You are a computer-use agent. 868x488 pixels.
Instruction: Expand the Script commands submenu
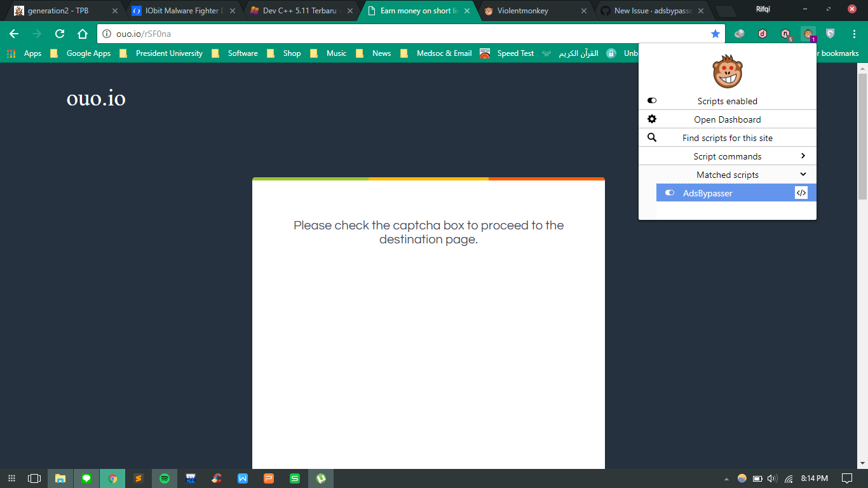pos(803,156)
